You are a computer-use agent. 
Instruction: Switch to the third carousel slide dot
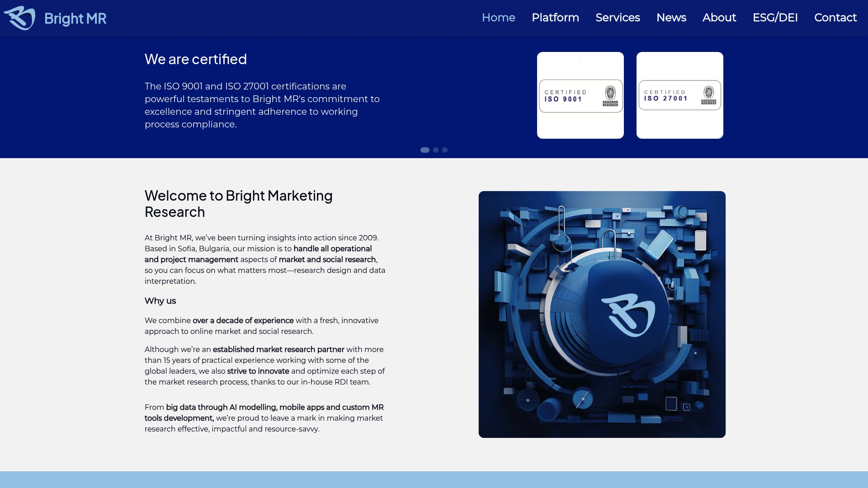[x=445, y=150]
